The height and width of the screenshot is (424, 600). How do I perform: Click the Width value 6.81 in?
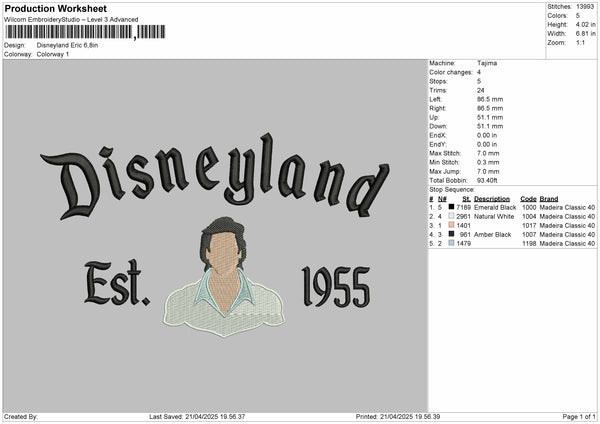coord(585,34)
